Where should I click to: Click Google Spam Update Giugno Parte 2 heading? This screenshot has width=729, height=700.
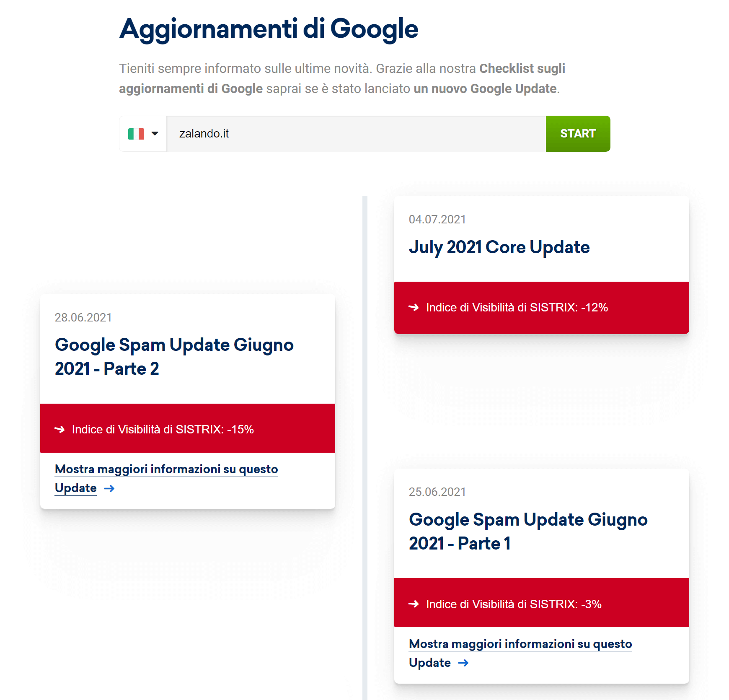tap(174, 357)
